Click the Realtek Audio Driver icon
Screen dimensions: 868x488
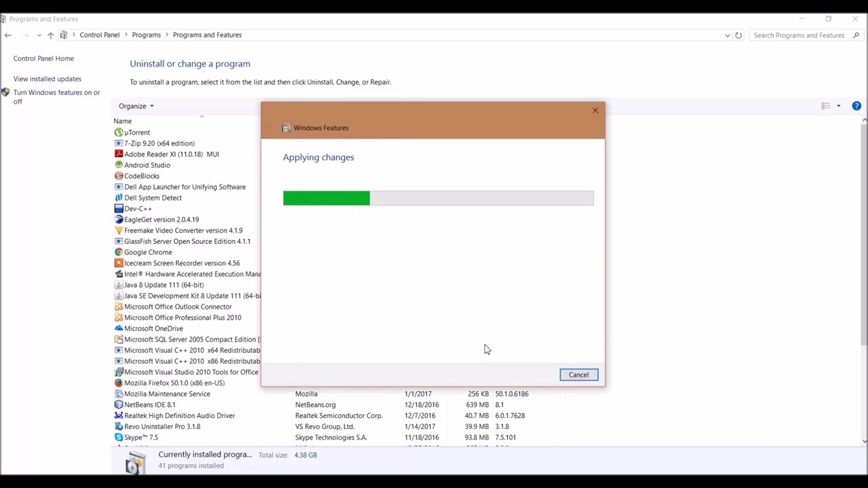click(119, 415)
